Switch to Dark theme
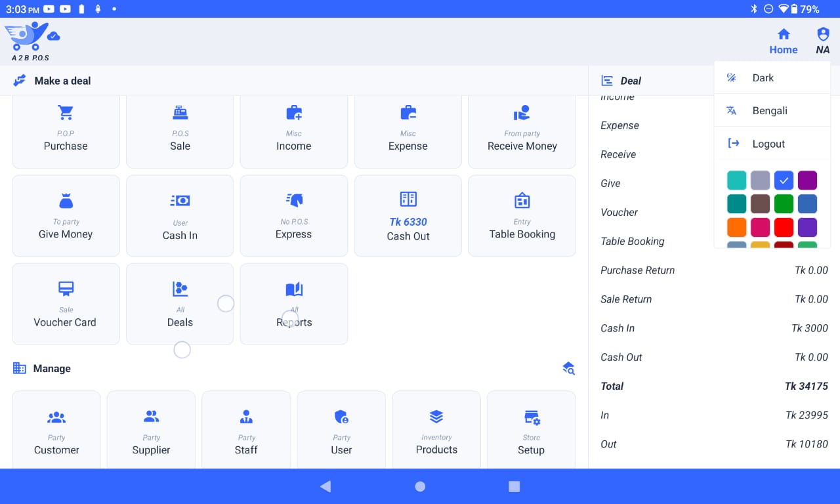Image resolution: width=840 pixels, height=504 pixels. click(763, 77)
